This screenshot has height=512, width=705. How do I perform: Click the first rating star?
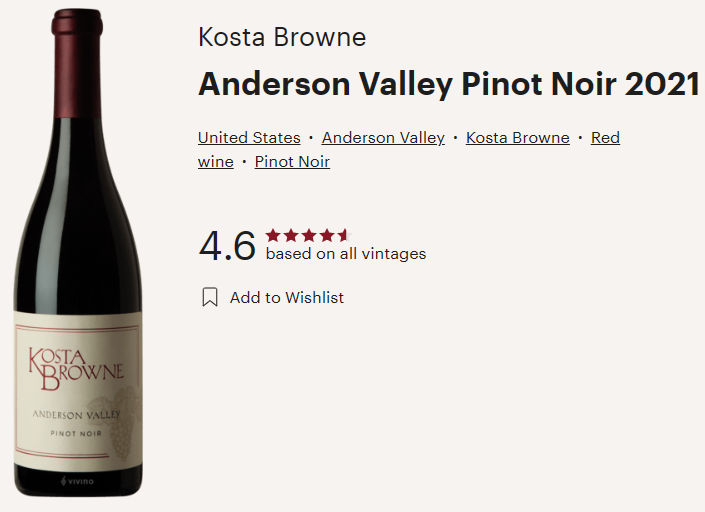pos(273,235)
